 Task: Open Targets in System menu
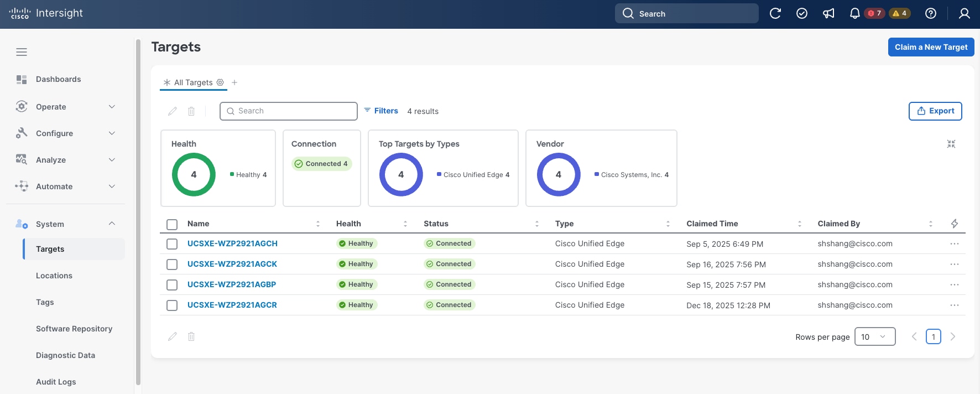(74, 249)
